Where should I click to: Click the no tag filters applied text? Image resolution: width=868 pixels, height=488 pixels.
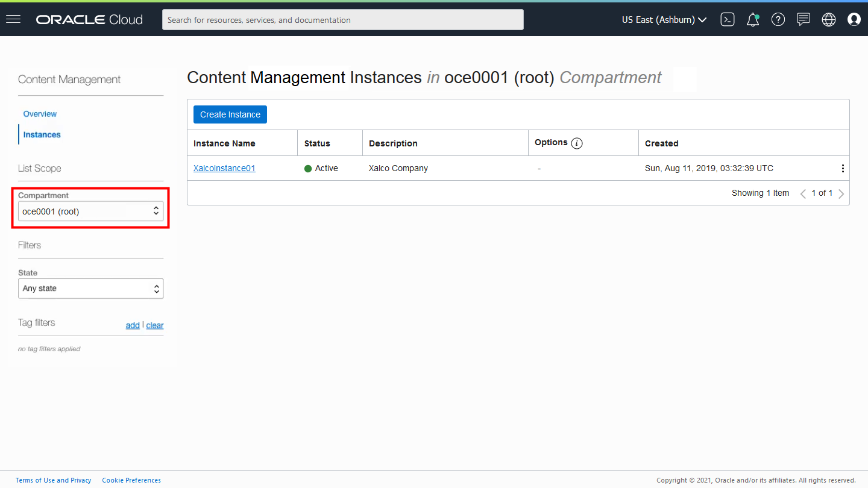49,349
